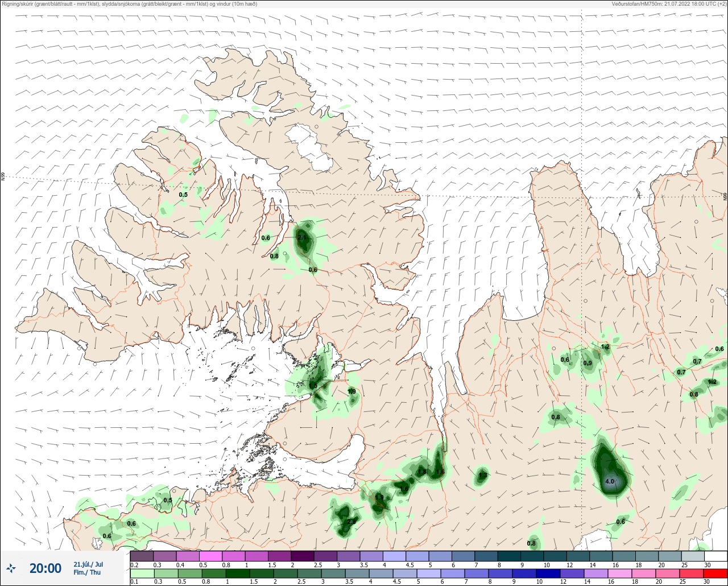Click the 4.0 precipitation maximum value

[x=610, y=481]
